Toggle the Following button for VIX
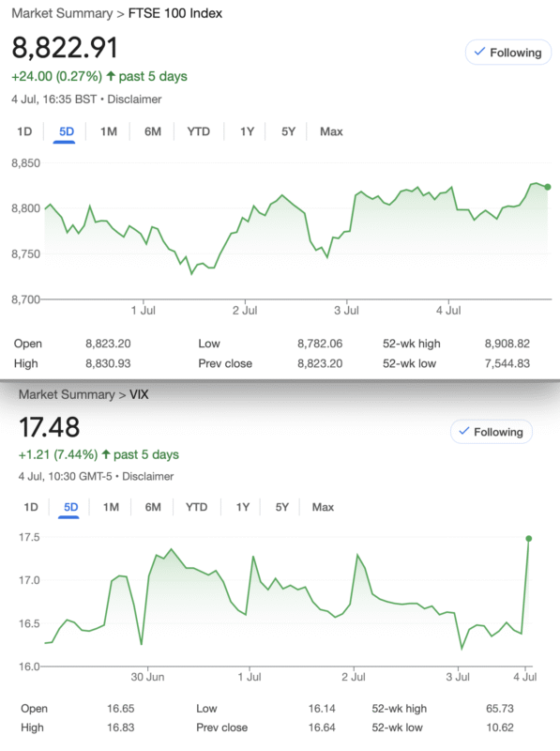Image resolution: width=560 pixels, height=751 pixels. 492,432
